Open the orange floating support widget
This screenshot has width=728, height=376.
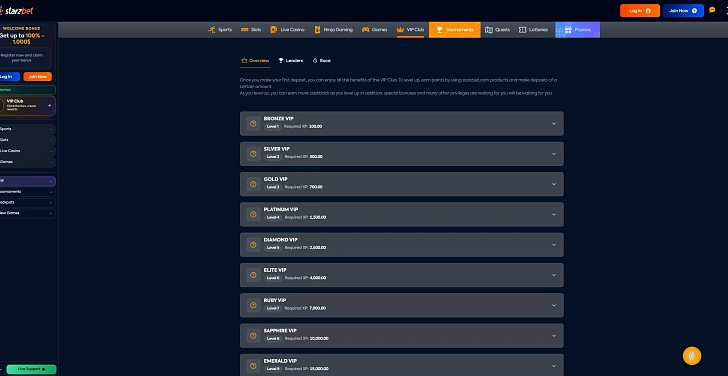(x=692, y=356)
